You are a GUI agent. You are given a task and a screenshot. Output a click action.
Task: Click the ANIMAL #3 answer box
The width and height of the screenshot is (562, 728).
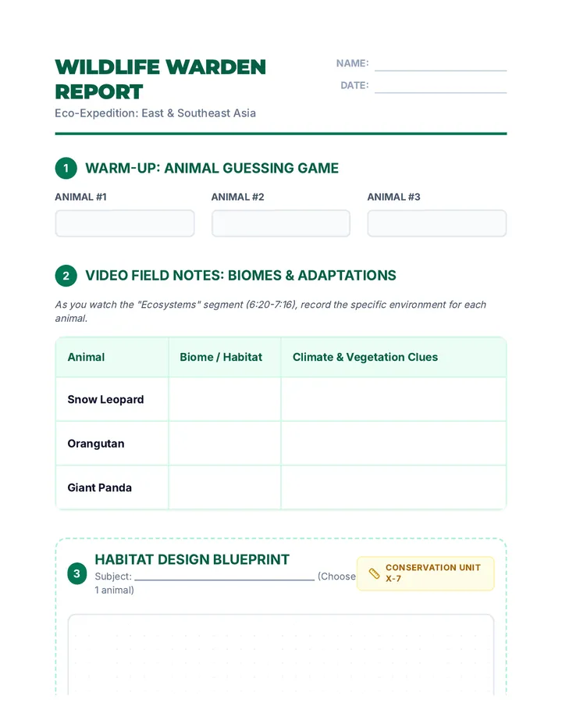tap(436, 223)
